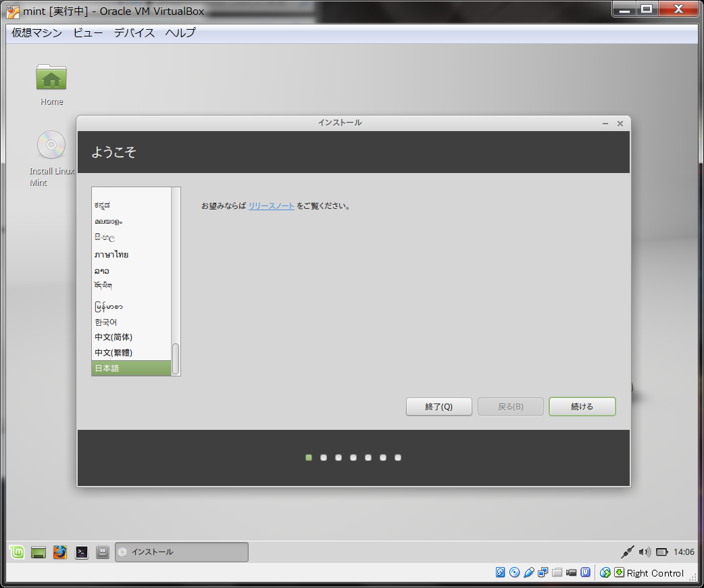Click VirtualBox USB device status icon
Image resolution: width=704 pixels, height=588 pixels.
click(529, 573)
